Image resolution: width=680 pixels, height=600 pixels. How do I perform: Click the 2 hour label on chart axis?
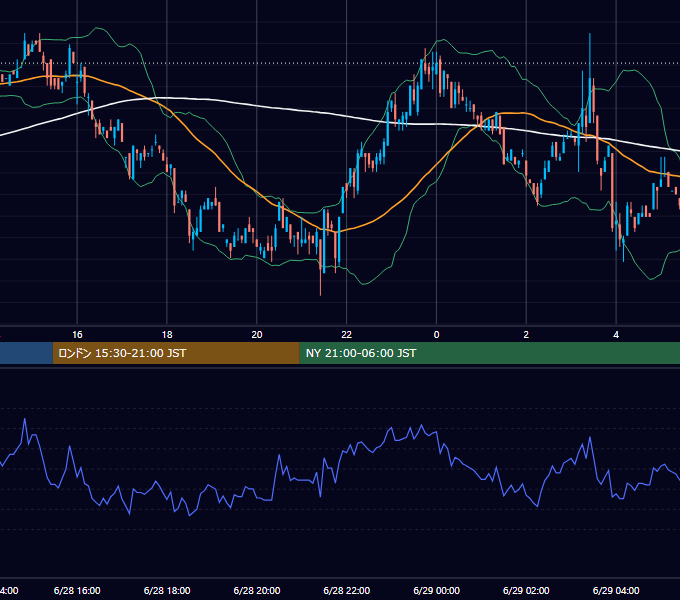pos(526,335)
